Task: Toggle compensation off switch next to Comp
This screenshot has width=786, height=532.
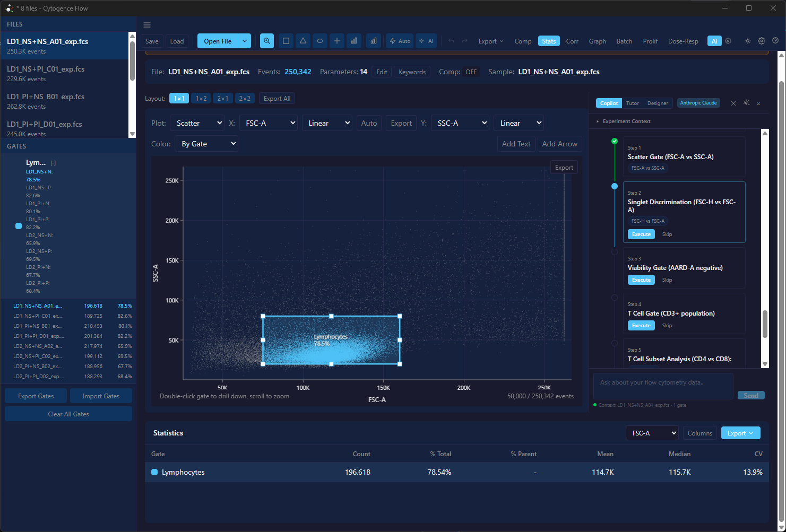Action: (471, 72)
